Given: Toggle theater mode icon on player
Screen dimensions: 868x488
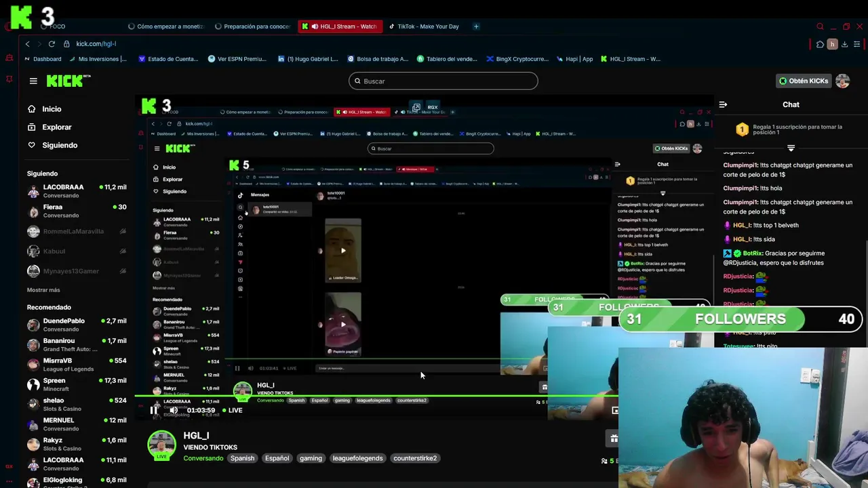Looking at the screenshot, I should click(x=614, y=410).
